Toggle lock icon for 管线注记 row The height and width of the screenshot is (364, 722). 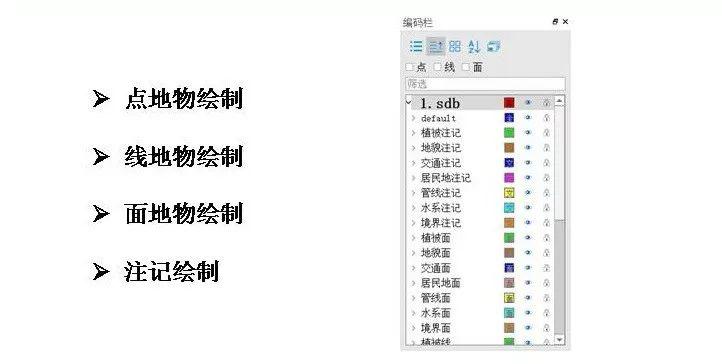coord(547,193)
